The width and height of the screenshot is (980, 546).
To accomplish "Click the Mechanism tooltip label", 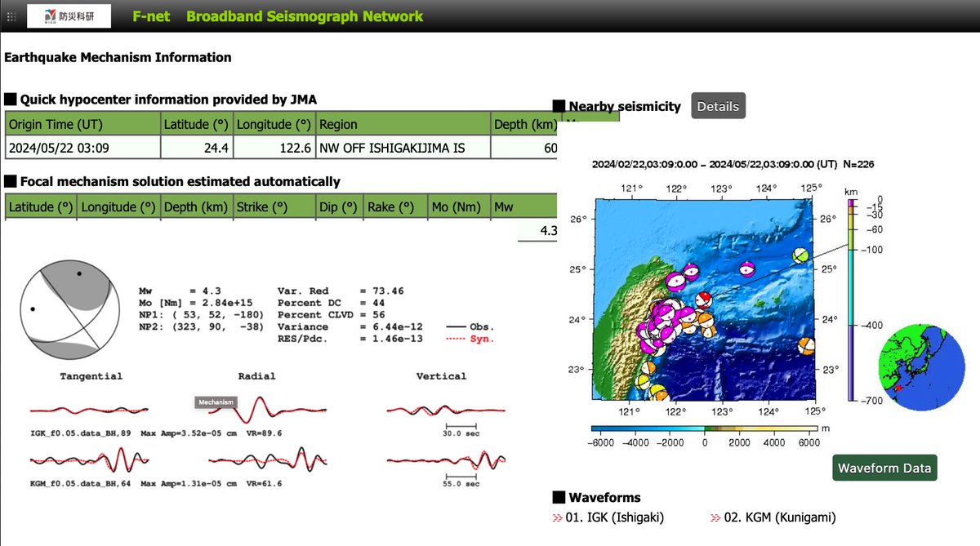I will (216, 402).
